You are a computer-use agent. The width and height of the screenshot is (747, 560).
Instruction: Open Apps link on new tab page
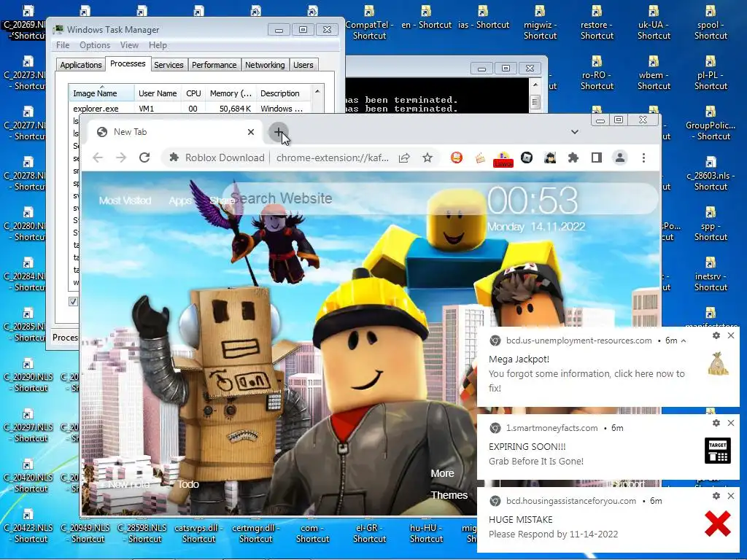180,201
